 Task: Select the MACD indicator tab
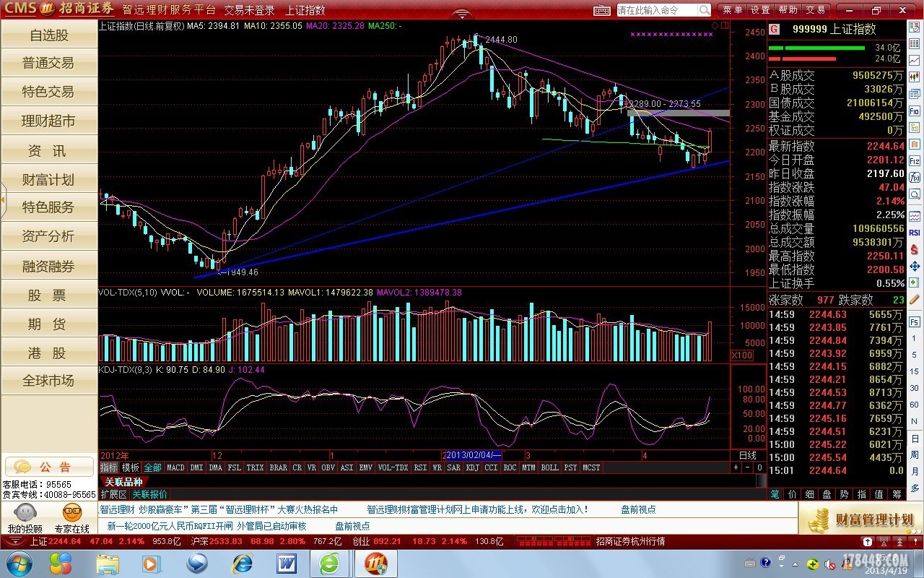pos(175,467)
